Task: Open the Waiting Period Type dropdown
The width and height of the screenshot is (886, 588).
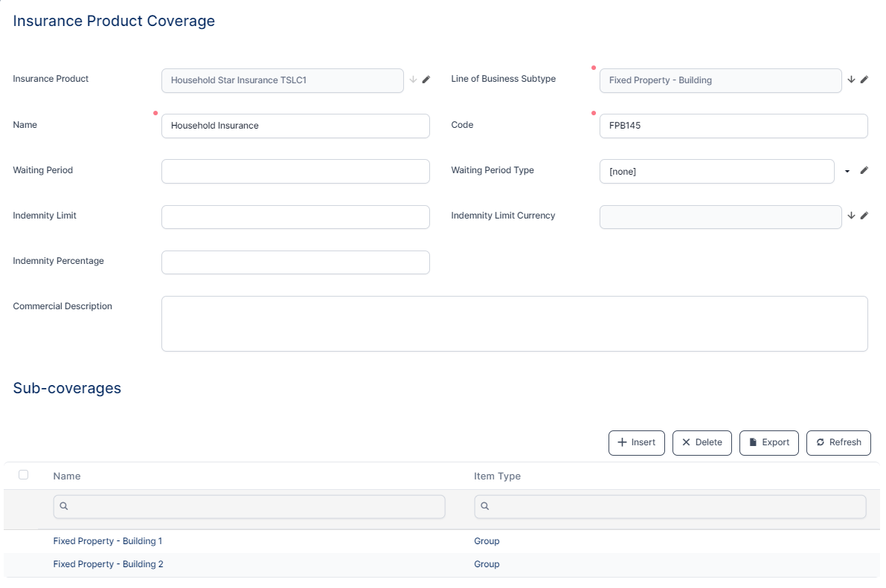Action: coord(847,171)
